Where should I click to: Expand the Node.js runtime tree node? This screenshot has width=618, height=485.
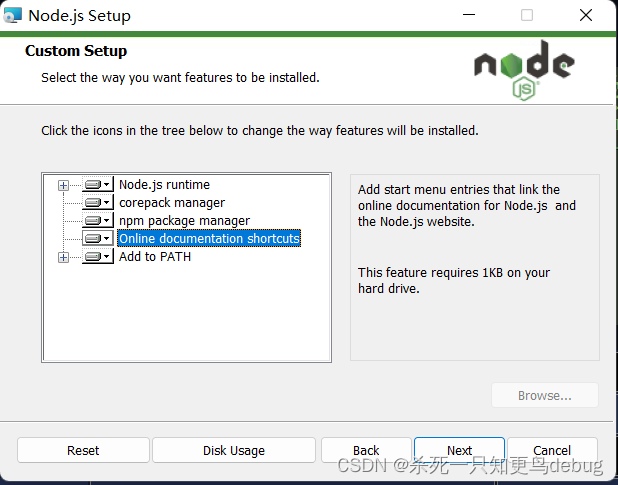point(63,185)
